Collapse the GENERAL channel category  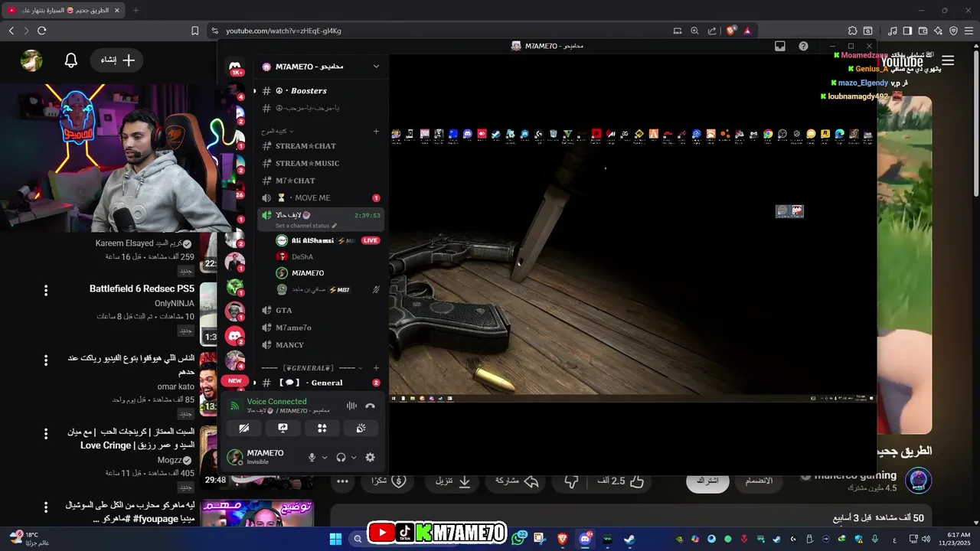tap(310, 368)
